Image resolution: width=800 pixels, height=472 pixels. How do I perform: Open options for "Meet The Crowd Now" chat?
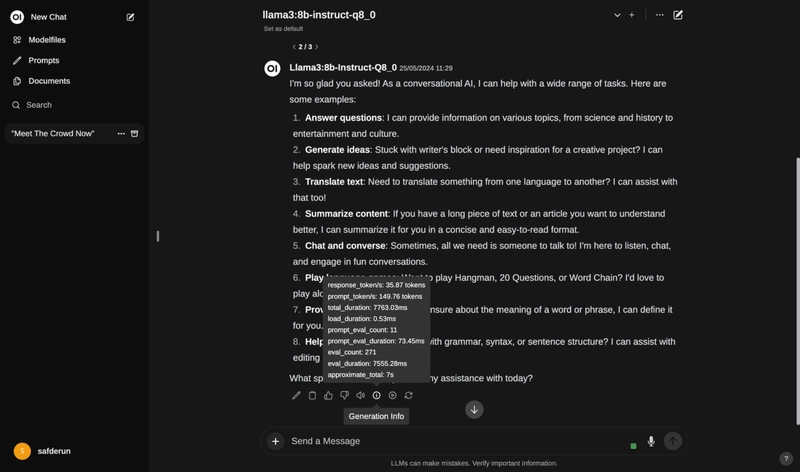coord(121,134)
